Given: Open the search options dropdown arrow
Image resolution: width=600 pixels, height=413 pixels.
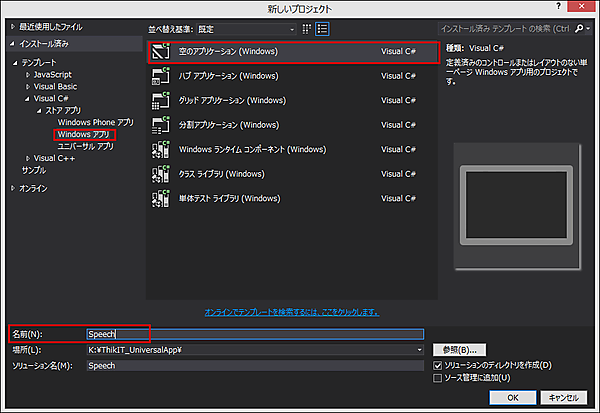Looking at the screenshot, I should (x=588, y=29).
